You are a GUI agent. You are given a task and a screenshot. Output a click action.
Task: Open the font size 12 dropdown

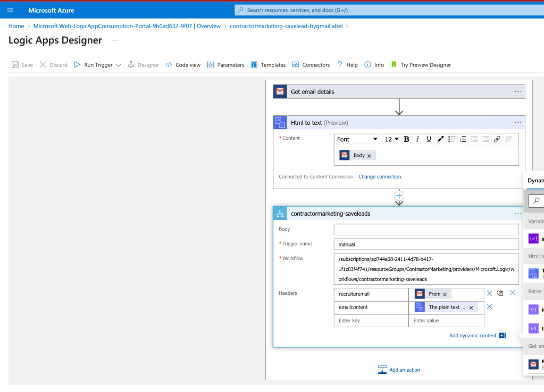click(x=391, y=139)
